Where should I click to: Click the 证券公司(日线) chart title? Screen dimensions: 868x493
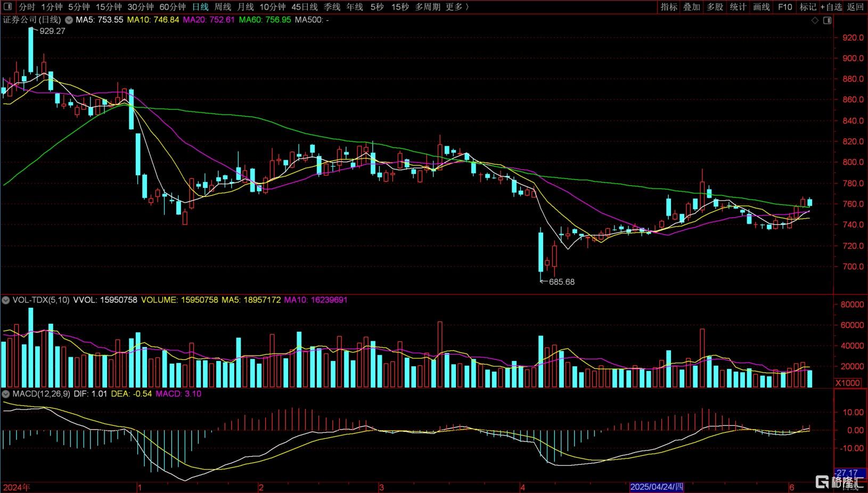[32, 20]
